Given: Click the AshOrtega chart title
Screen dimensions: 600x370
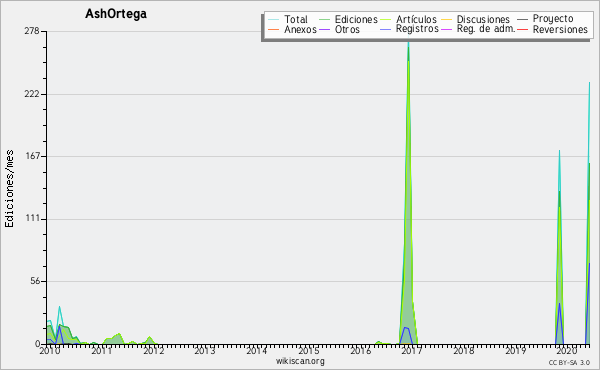Looking at the screenshot, I should tap(116, 14).
